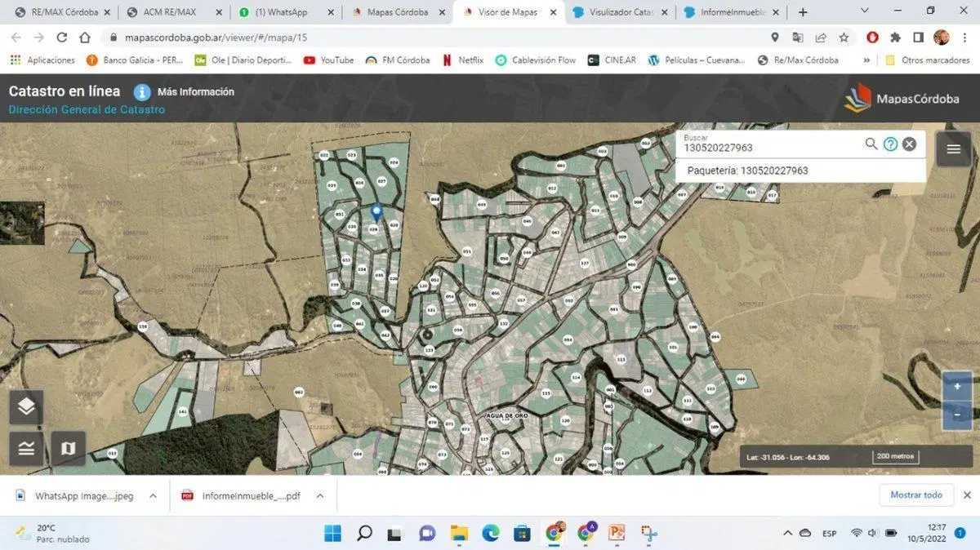Expand hidden bookmarks chevron
The width and height of the screenshot is (980, 550).
pyautogui.click(x=866, y=60)
